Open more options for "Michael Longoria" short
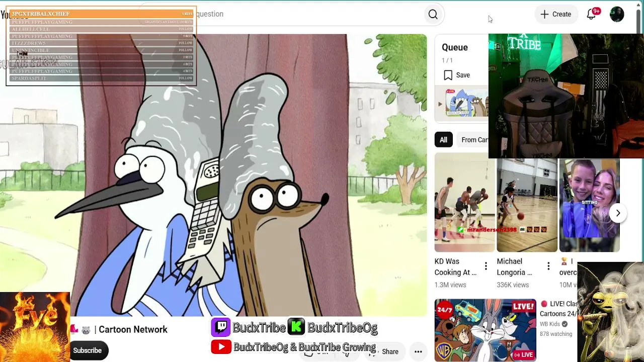Image resolution: width=644 pixels, height=362 pixels. 548,266
